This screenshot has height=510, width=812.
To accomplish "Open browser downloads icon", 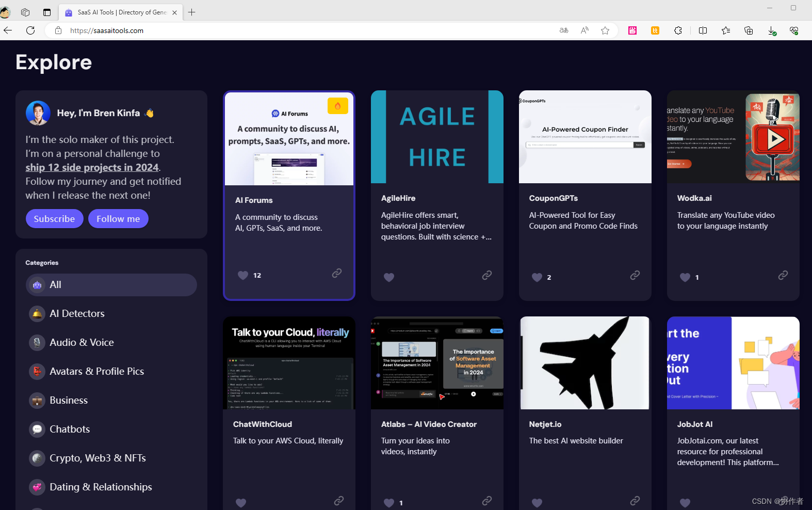I will pyautogui.click(x=772, y=30).
